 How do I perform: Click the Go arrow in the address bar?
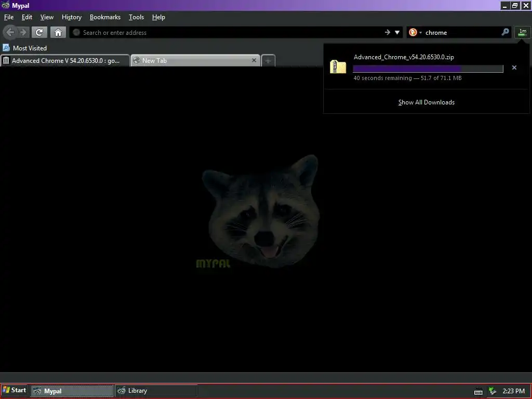coord(388,32)
